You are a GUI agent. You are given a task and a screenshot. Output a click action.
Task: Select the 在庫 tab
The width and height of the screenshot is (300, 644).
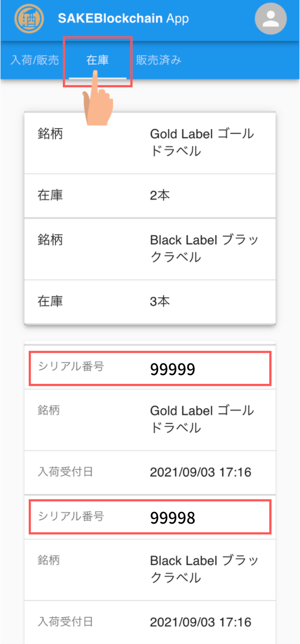click(x=97, y=60)
